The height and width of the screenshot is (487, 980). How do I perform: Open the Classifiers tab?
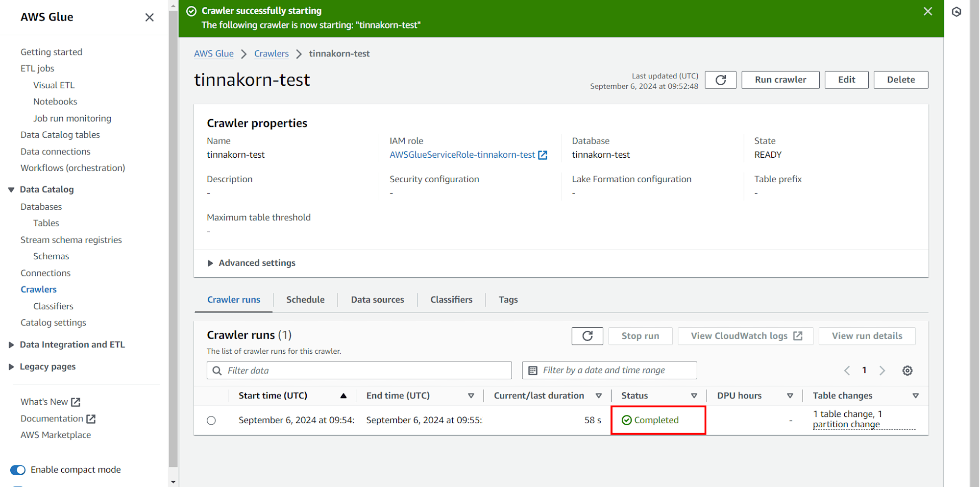click(451, 300)
